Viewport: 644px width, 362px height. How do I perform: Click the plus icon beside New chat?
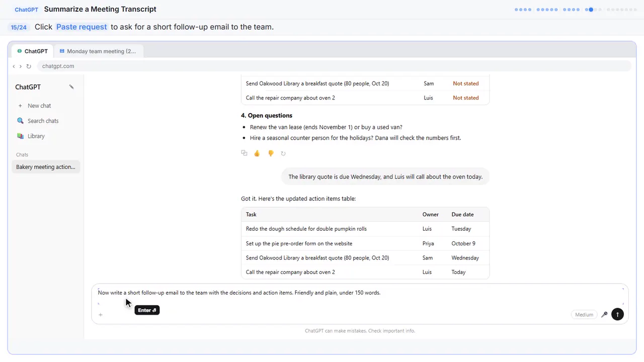(x=20, y=106)
